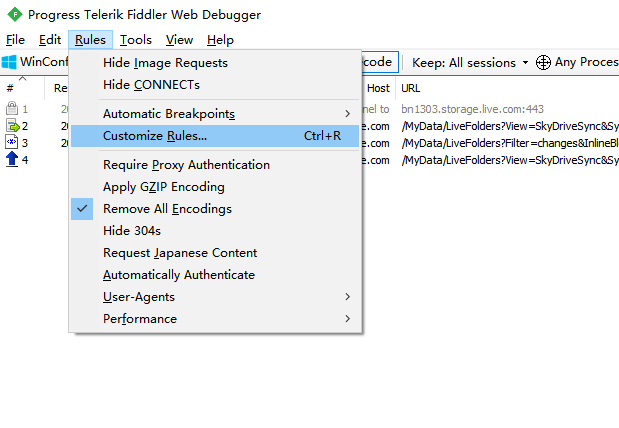Select Customize Rules... menu entry
The image size is (619, 428).
(x=215, y=136)
